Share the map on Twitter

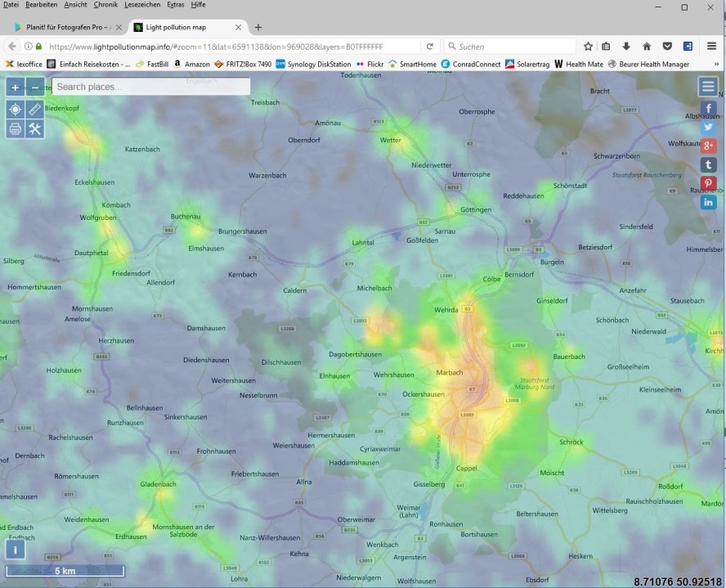(708, 128)
